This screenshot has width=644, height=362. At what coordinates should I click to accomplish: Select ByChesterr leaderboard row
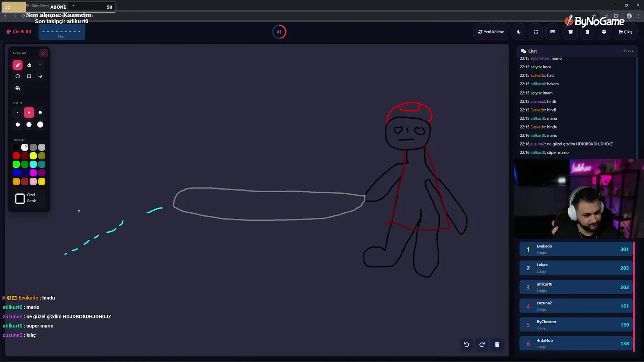click(x=576, y=324)
